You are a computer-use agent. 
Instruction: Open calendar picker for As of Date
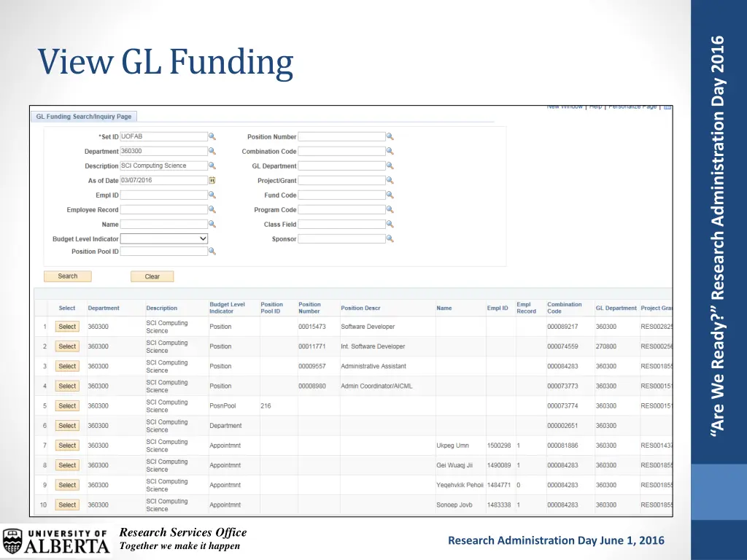212,181
